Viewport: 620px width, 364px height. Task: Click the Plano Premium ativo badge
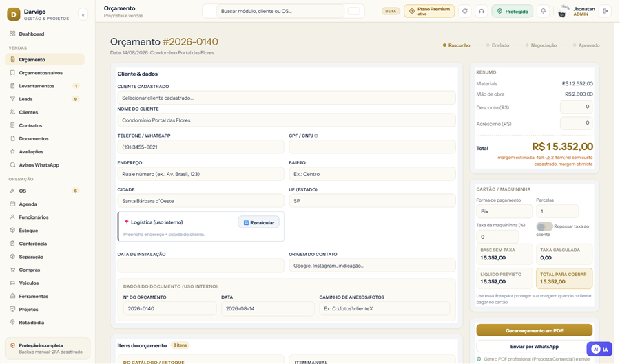429,11
